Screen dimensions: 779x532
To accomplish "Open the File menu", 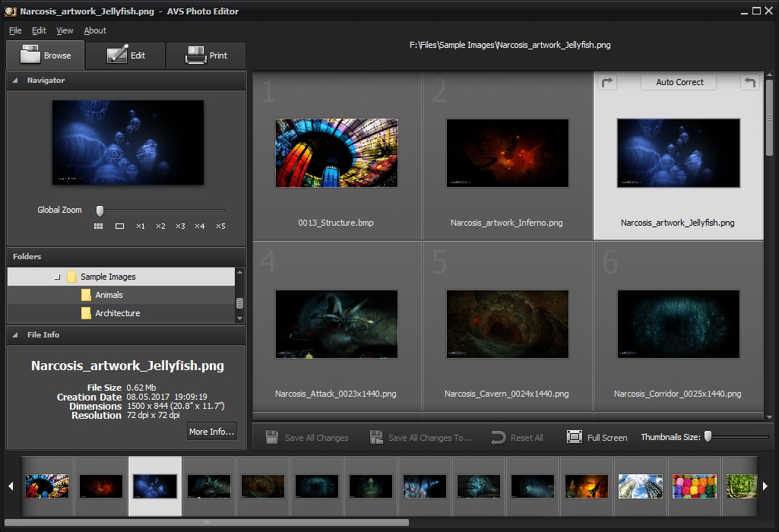I will (x=14, y=30).
